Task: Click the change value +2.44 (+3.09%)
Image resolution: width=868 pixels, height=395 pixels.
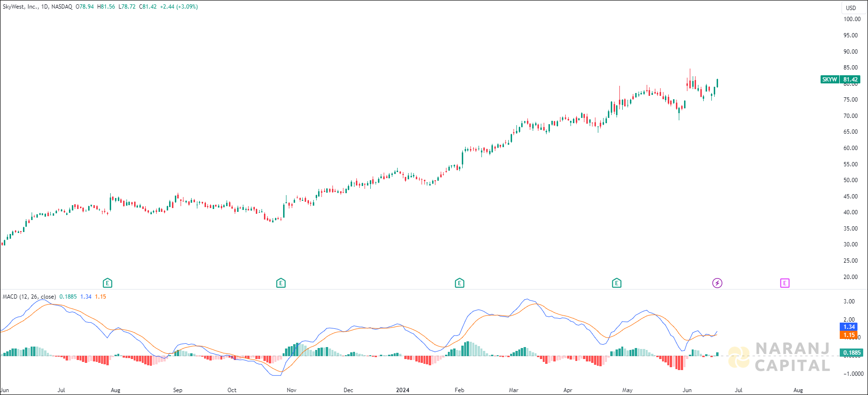Action: 179,7
